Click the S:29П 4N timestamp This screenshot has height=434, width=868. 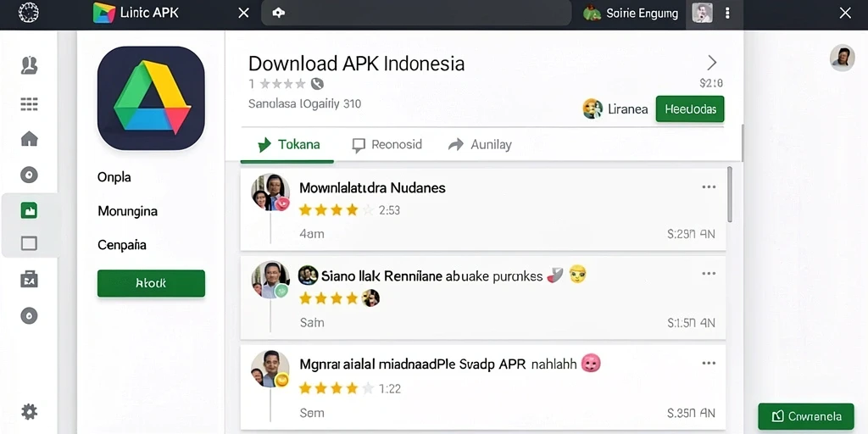pyautogui.click(x=692, y=234)
